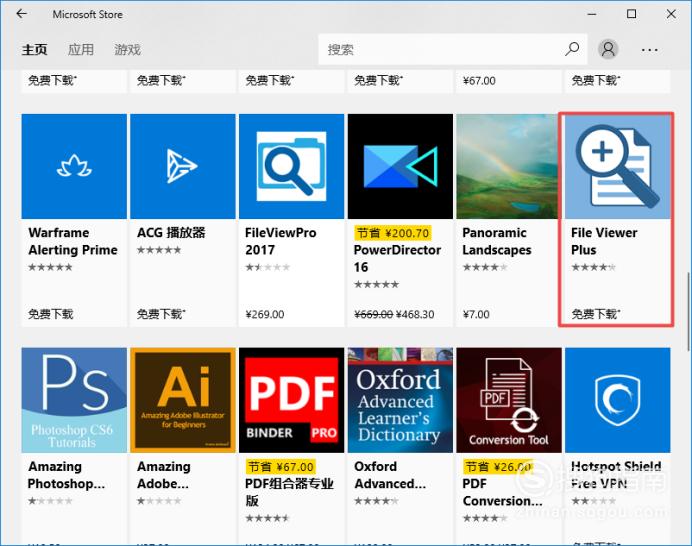Image resolution: width=692 pixels, height=546 pixels.
Task: Click the 节省 ¥26.00 savings badge
Action: [499, 467]
